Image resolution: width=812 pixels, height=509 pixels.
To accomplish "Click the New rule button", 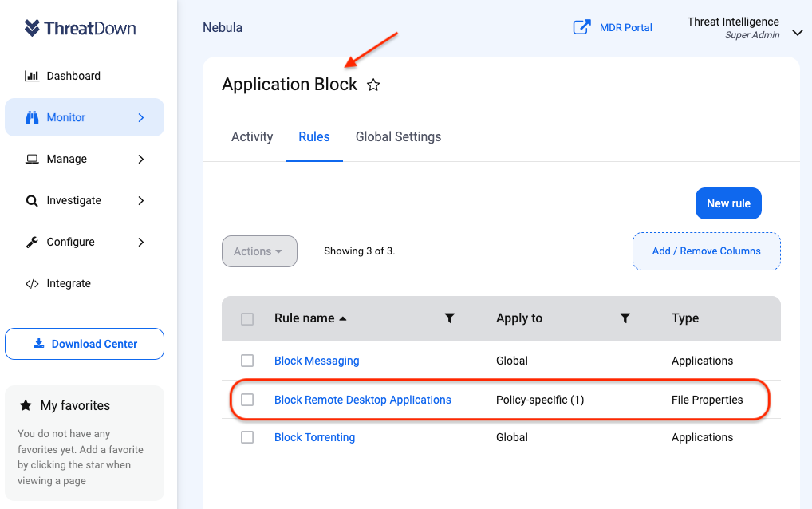I will tap(728, 203).
